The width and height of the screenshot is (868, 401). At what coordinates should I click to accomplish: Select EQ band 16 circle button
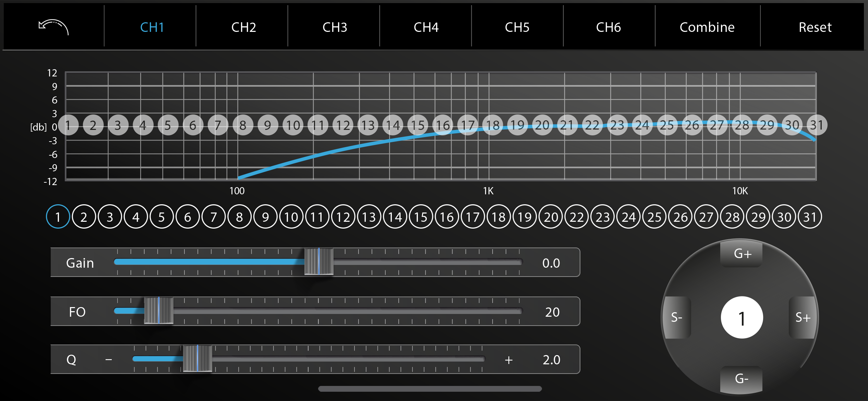click(447, 217)
